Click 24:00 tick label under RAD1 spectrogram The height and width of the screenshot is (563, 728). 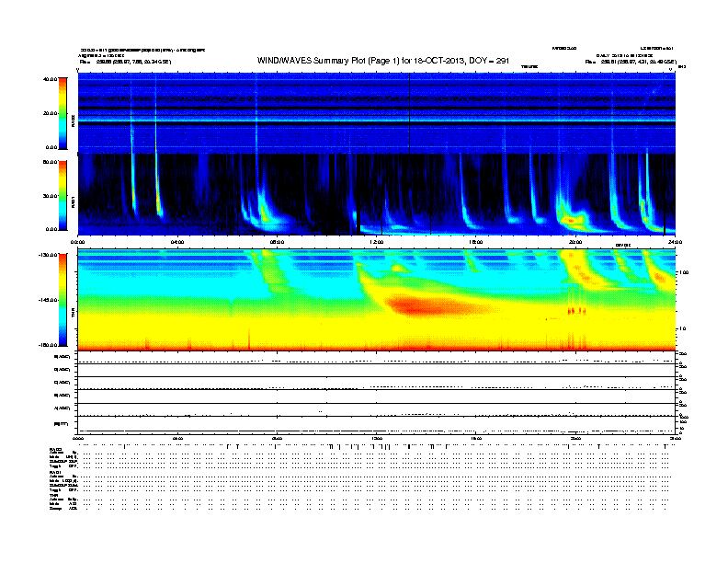tap(675, 242)
